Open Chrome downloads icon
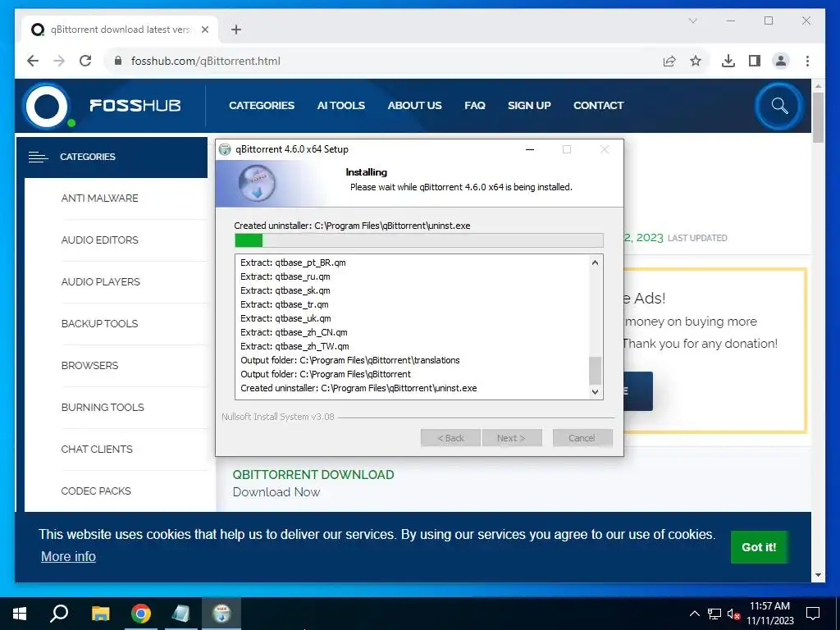The width and height of the screenshot is (840, 630). pyautogui.click(x=728, y=61)
